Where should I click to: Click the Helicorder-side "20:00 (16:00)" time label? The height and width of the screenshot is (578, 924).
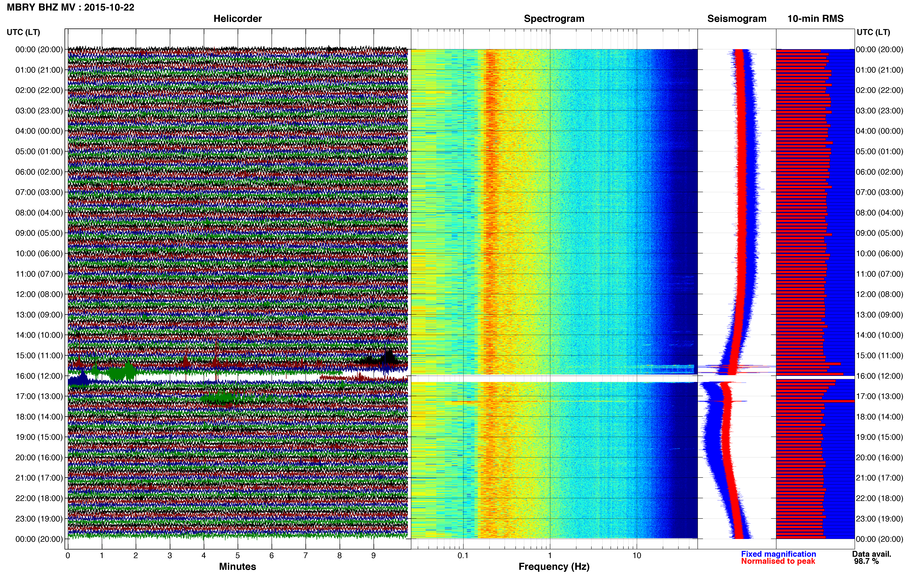point(39,458)
